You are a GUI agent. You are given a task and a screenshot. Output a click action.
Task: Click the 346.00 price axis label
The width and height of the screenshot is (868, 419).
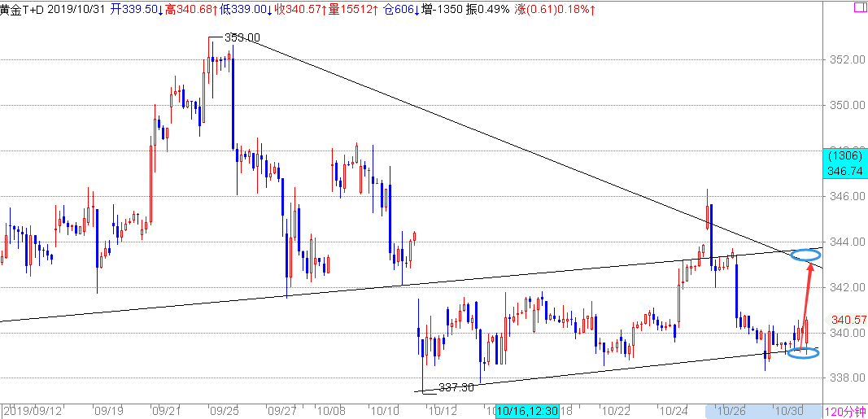click(846, 196)
